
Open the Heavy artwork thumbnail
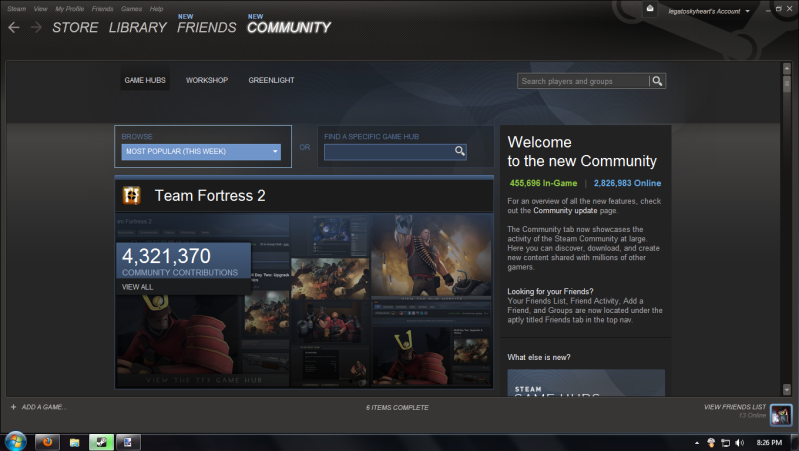point(432,255)
